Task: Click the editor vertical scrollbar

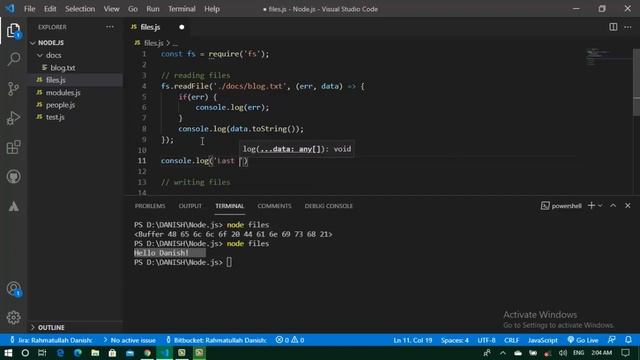Action: (636, 82)
